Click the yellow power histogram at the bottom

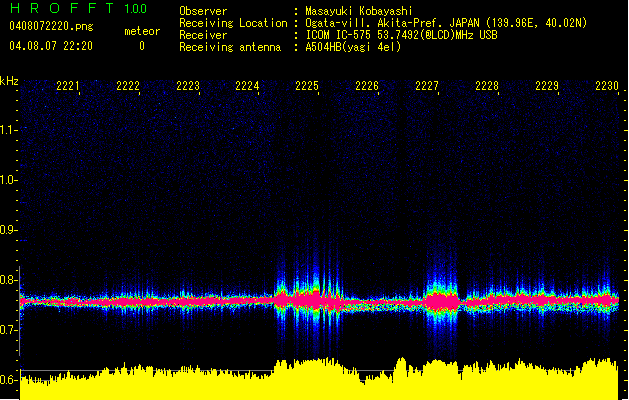(319, 380)
